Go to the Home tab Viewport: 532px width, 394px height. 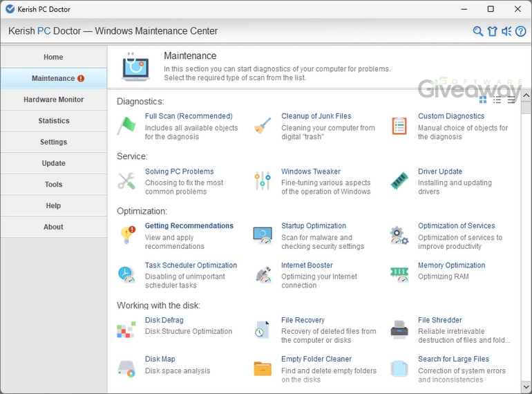[x=53, y=57]
